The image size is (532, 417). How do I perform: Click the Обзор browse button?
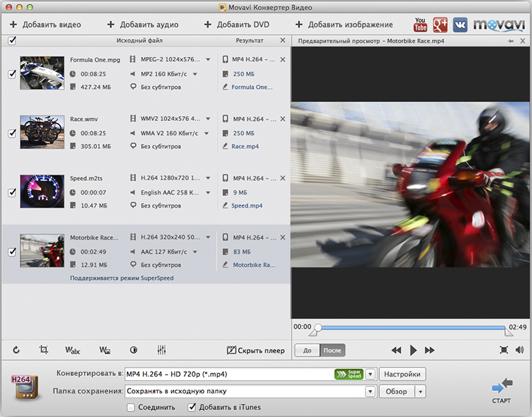pyautogui.click(x=397, y=391)
